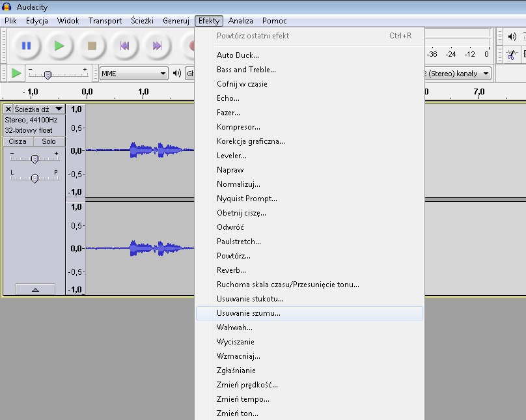
Task: Choose Zmień tempo... effect
Action: 309,399
